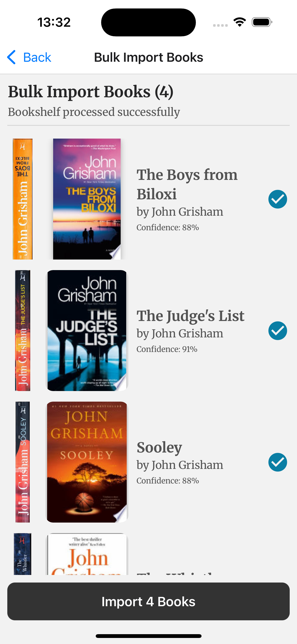Tap The Whistler spine image

(x=23, y=554)
